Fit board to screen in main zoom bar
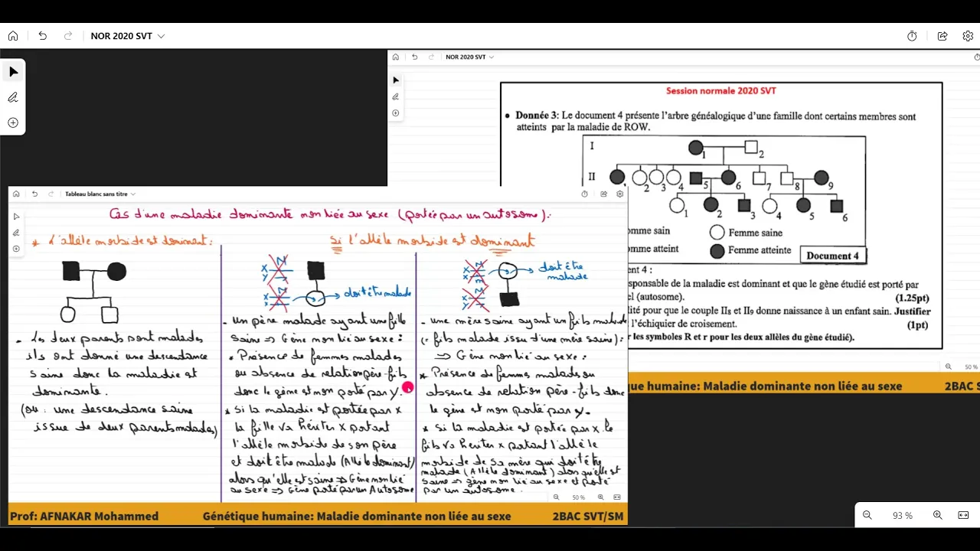The width and height of the screenshot is (980, 551). (963, 515)
